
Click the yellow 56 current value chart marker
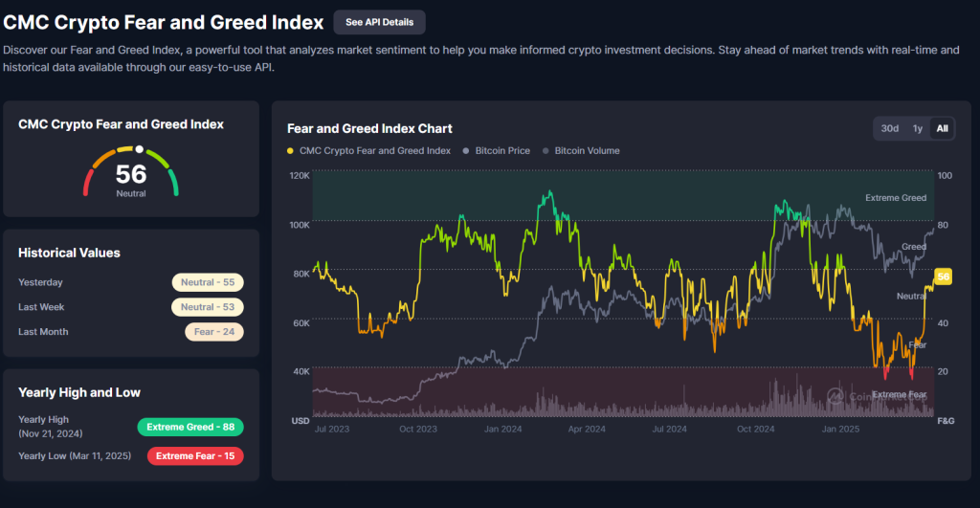point(943,276)
